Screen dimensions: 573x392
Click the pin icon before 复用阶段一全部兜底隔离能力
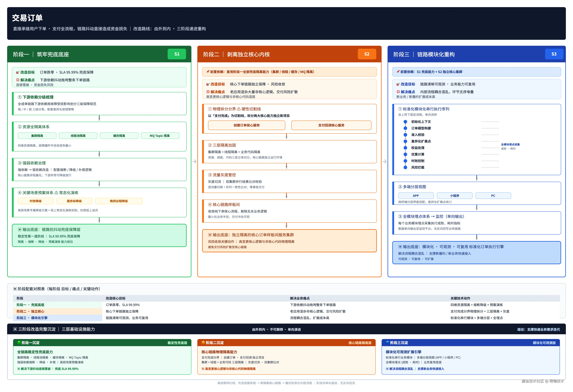coord(208,72)
